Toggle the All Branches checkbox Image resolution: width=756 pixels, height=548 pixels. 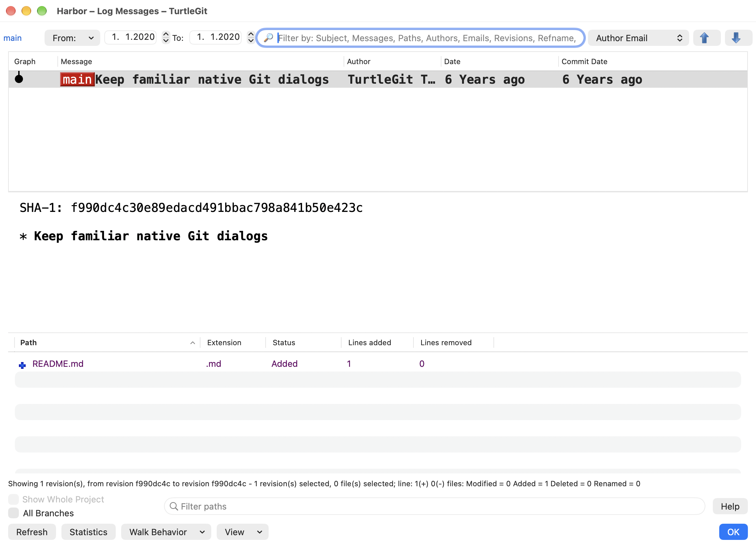13,513
